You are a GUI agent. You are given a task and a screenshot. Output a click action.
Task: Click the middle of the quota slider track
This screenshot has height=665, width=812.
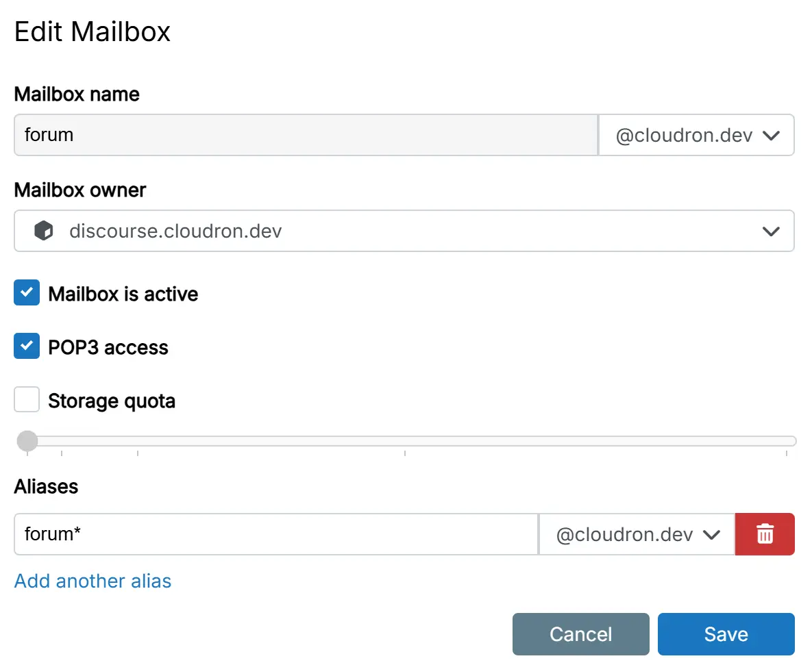tap(411, 441)
